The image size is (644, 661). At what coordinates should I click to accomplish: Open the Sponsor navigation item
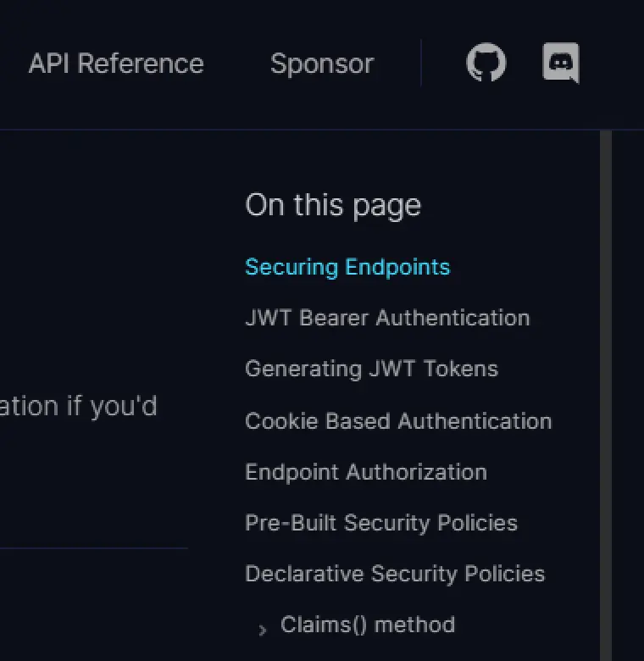[x=322, y=64]
